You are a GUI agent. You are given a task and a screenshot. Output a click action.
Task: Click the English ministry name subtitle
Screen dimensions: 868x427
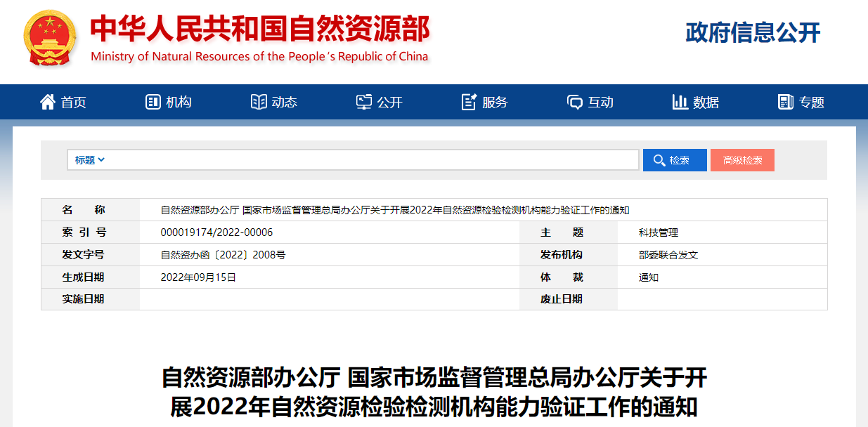pos(259,57)
